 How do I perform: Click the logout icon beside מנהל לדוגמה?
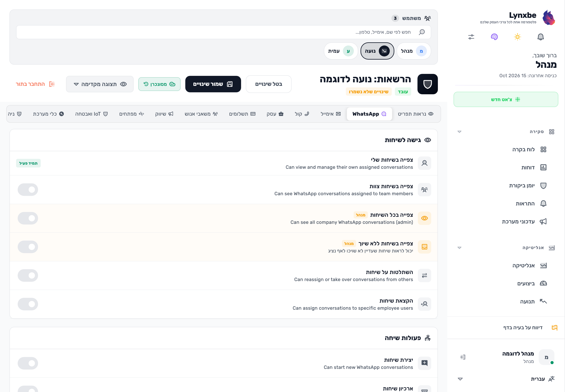463,357
